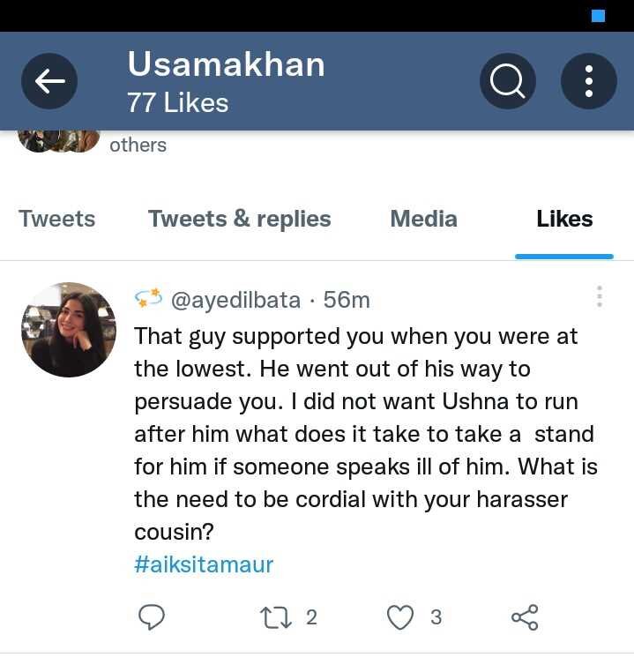This screenshot has height=672, width=634.
Task: Open search with the magnifier icon
Action: pos(507,81)
